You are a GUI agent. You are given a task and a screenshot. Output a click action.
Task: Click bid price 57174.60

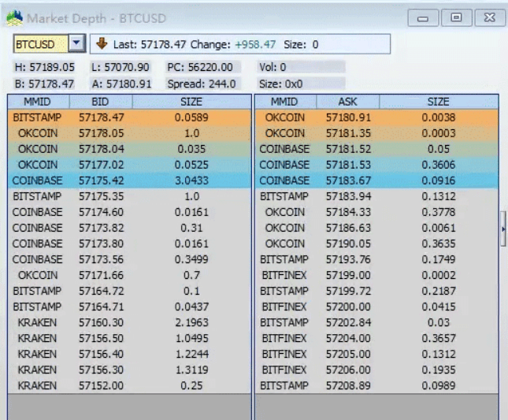(x=102, y=212)
